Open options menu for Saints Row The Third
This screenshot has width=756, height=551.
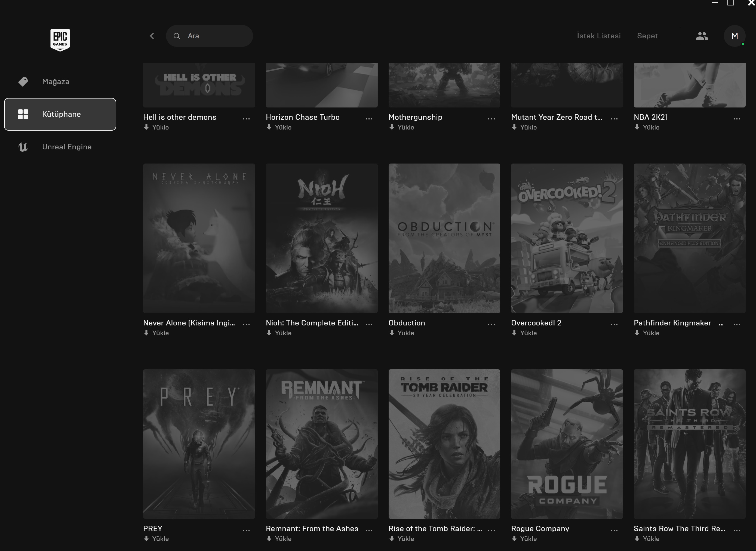[737, 530]
